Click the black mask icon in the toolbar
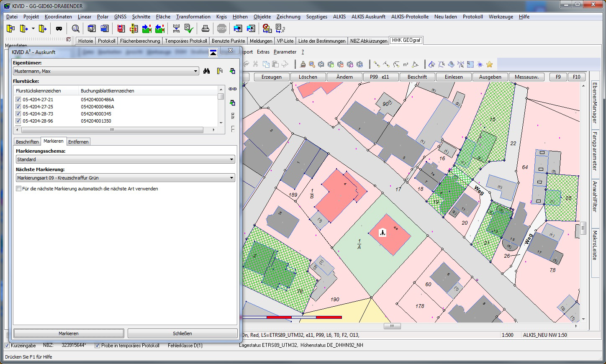The width and height of the screenshot is (606, 364). (x=59, y=28)
